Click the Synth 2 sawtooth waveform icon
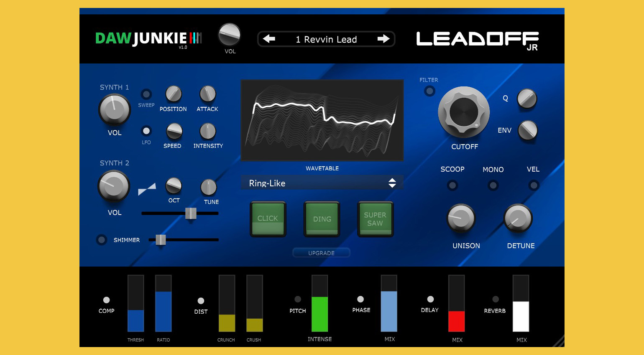Viewport: 644px width, 355px height. pyautogui.click(x=147, y=189)
